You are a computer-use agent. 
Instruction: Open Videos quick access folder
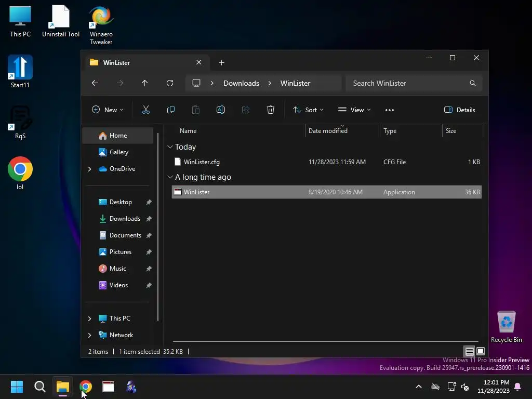point(118,285)
